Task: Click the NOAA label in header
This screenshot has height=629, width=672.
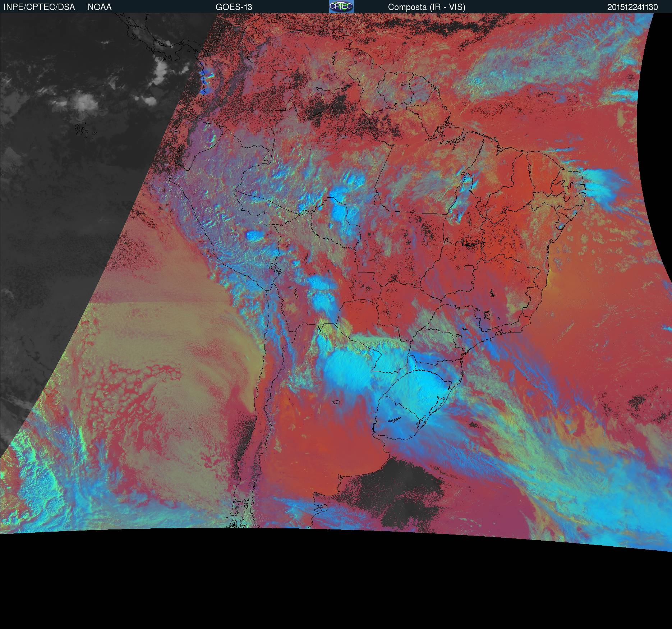Action: click(x=100, y=7)
